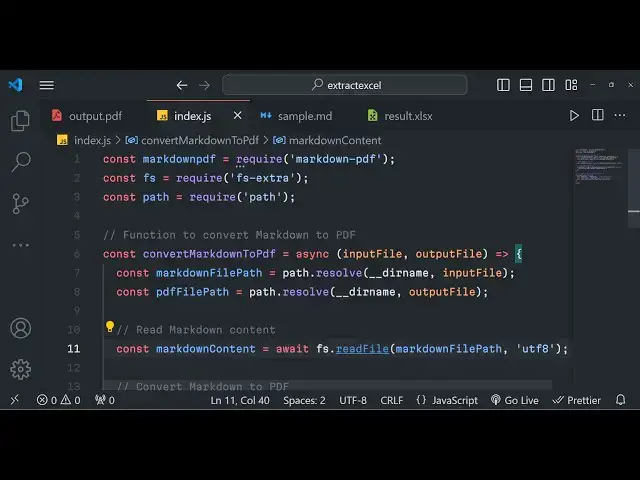The height and width of the screenshot is (480, 640).
Task: Change indentation via Spaces: 2
Action: click(x=304, y=400)
